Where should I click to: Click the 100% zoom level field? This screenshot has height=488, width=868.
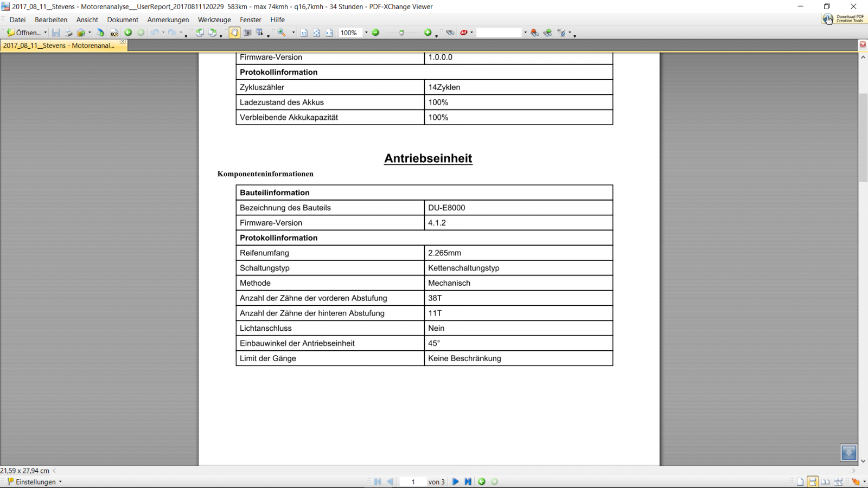pos(350,33)
